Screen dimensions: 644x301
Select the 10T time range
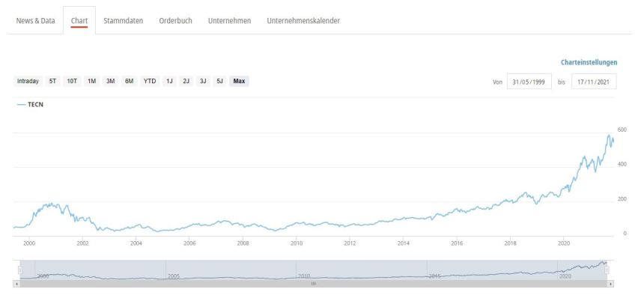coord(72,81)
